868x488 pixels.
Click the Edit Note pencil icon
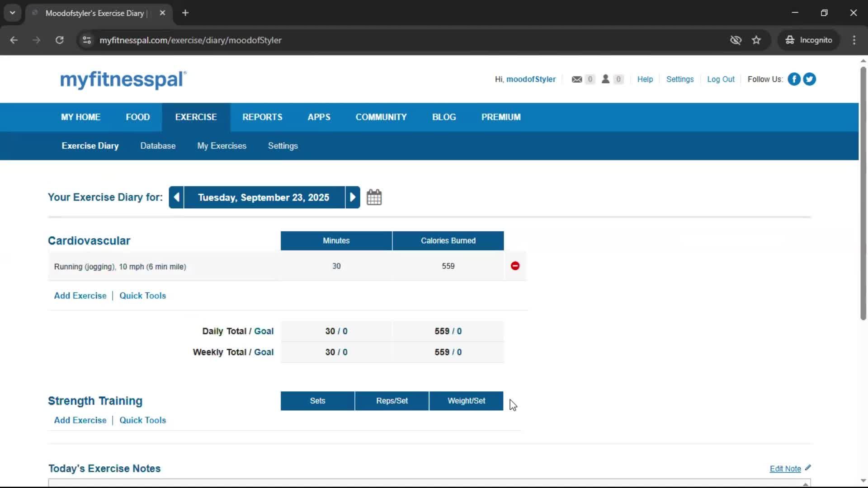[808, 468]
